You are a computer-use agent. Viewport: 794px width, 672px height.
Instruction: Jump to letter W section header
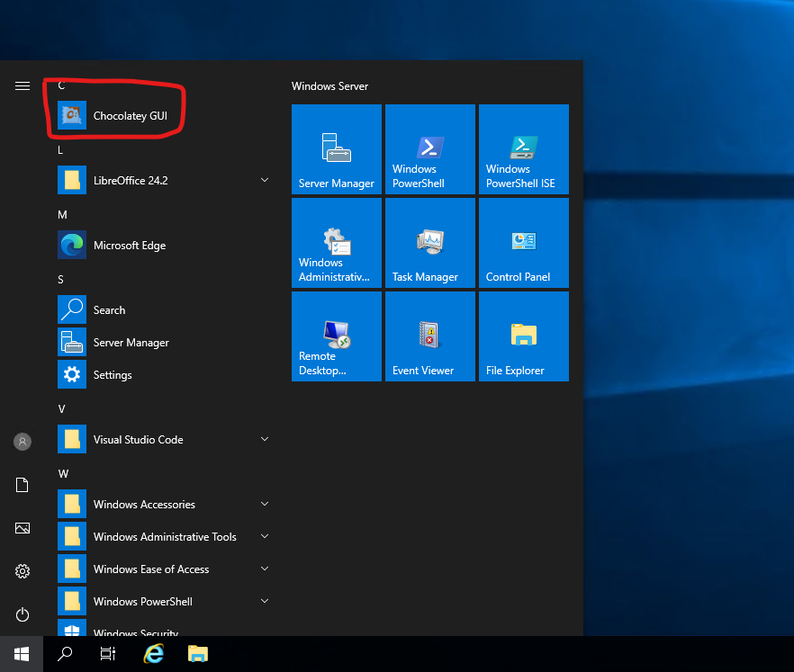(63, 473)
